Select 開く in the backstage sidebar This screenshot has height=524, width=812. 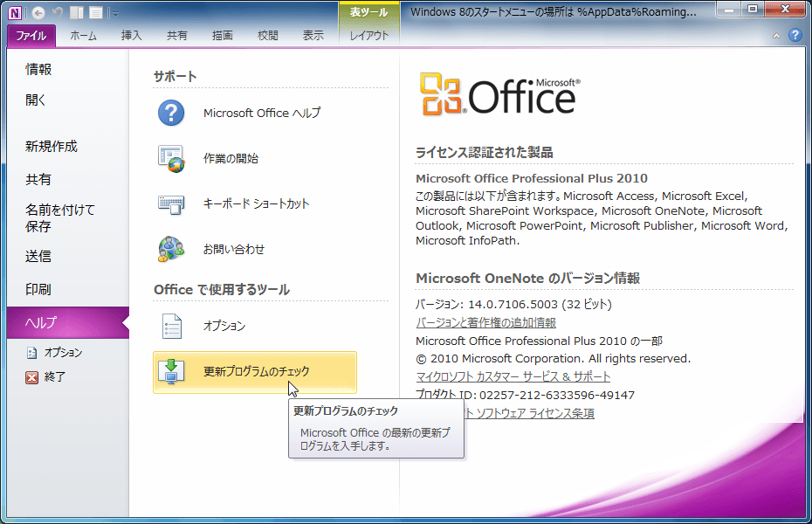point(35,100)
